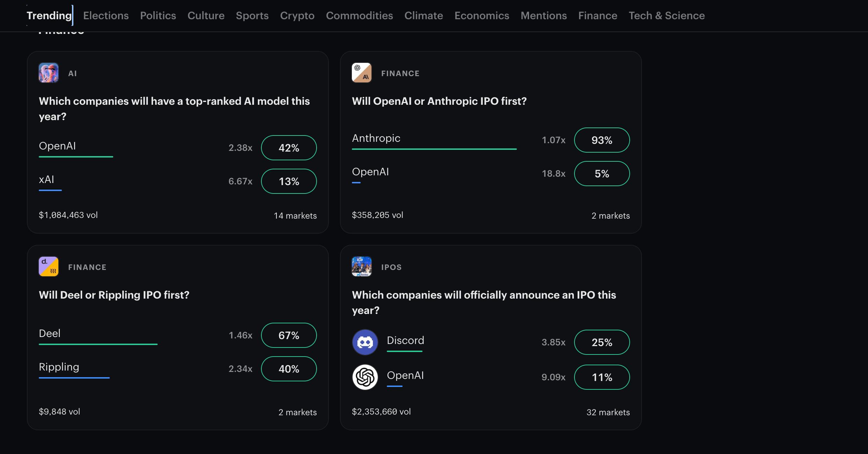Click the Anthropic outcome label
The height and width of the screenshot is (454, 868).
click(376, 138)
